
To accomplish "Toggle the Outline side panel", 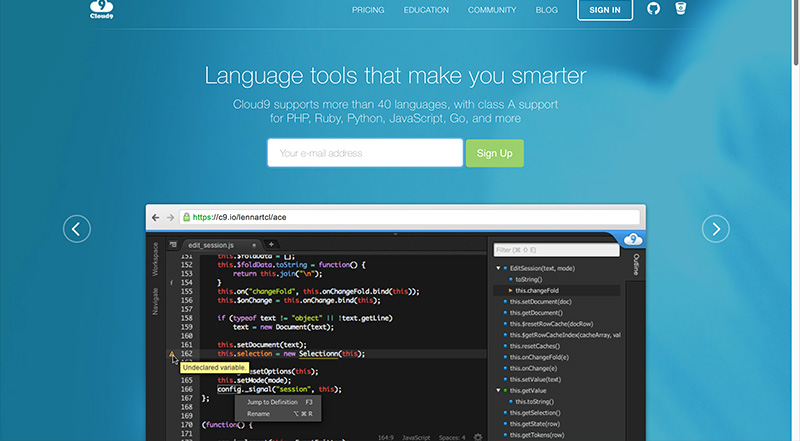I will click(636, 264).
